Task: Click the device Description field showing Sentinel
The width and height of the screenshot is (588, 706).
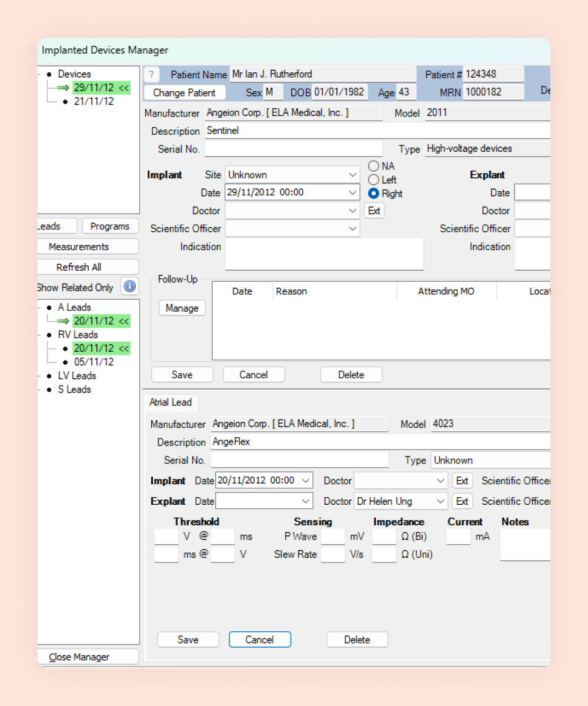Action: click(x=377, y=131)
